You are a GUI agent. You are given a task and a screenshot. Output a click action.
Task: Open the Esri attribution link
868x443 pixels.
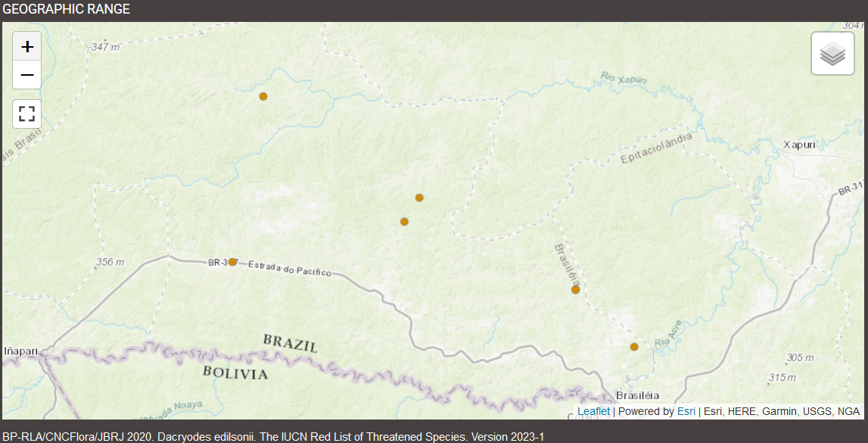pyautogui.click(x=686, y=411)
